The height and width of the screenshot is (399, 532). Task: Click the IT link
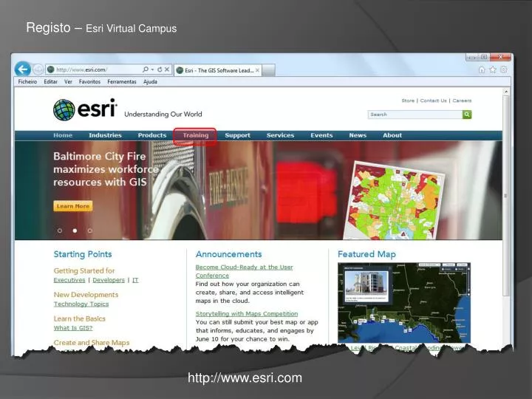135,280
